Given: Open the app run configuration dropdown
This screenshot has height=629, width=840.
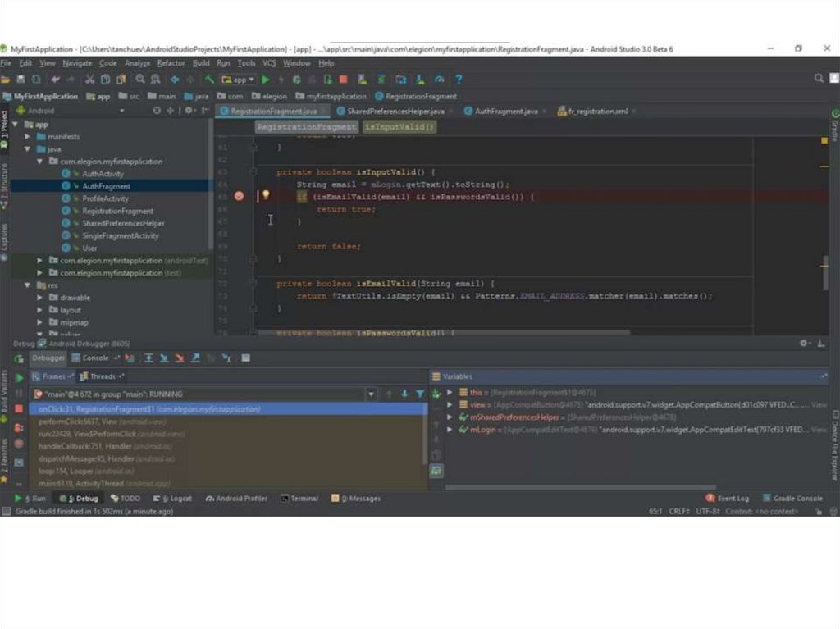Looking at the screenshot, I should pyautogui.click(x=239, y=80).
